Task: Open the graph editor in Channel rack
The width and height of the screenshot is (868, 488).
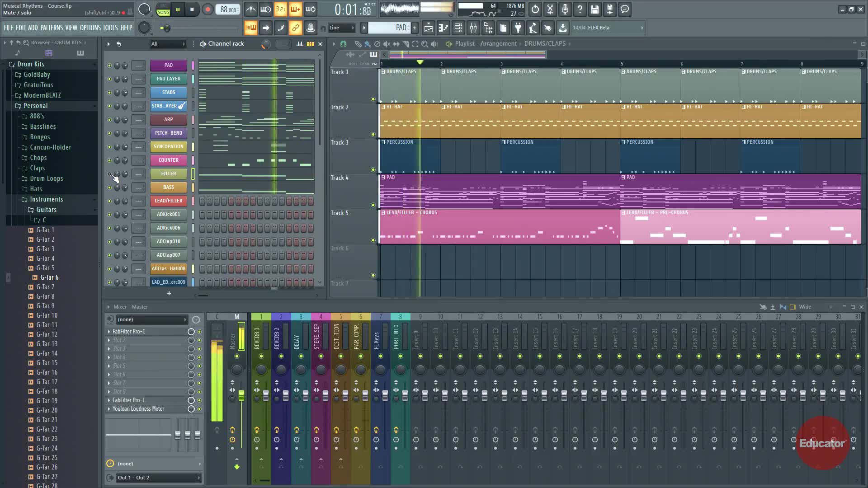Action: (300, 44)
